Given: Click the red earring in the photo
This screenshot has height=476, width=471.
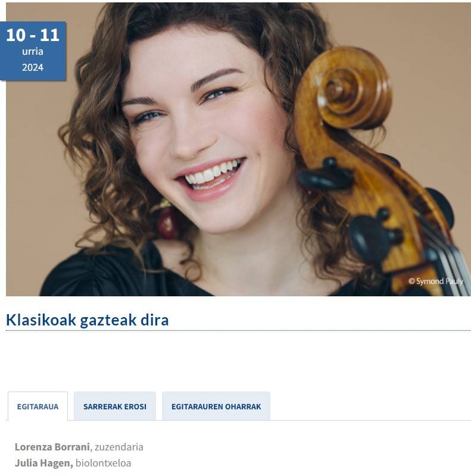Looking at the screenshot, I should pyautogui.click(x=168, y=221).
